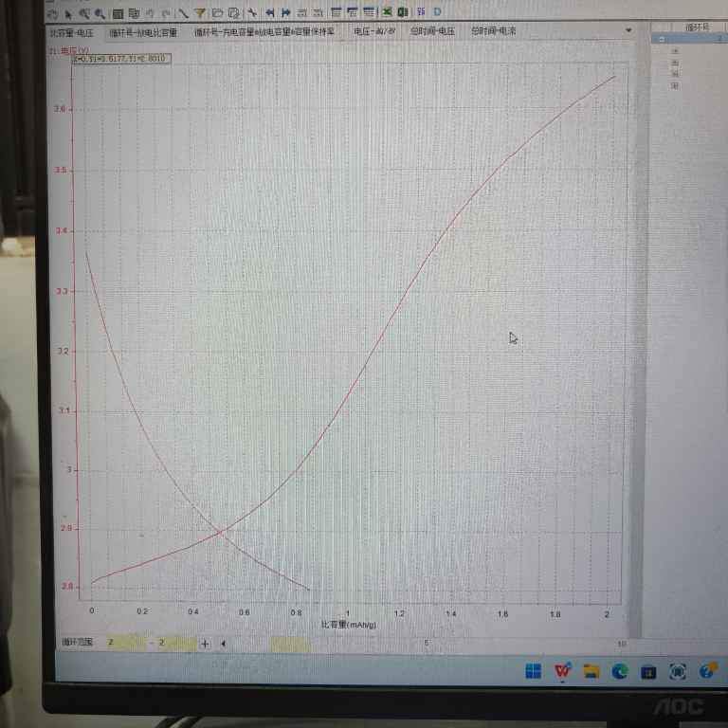728x728 pixels.
Task: Click the 比容量(mAh/g) axis label
Action: coord(349,625)
